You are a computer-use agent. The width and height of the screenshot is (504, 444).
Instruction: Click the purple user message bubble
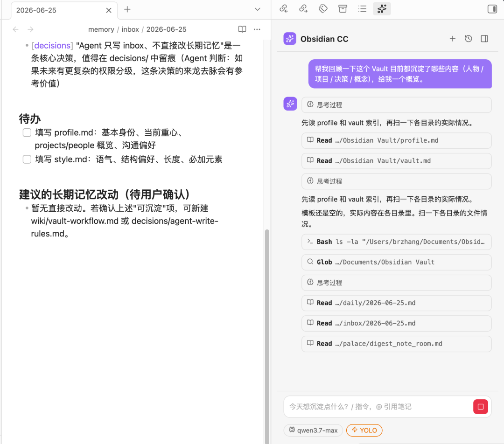tap(400, 74)
